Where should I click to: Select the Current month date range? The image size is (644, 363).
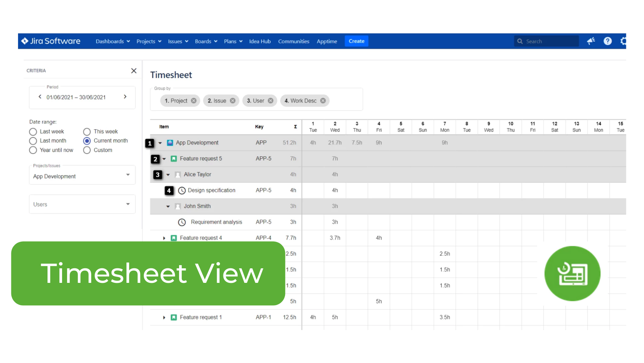coord(87,141)
